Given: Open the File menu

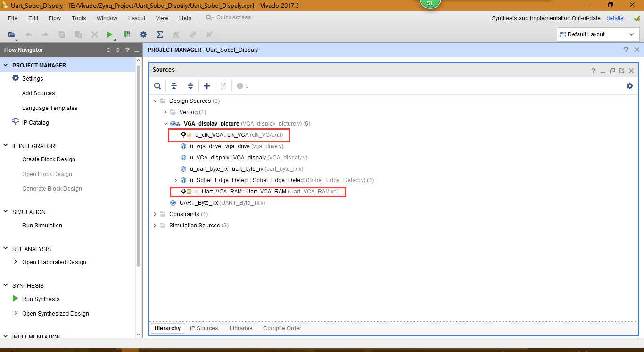Looking at the screenshot, I should point(13,18).
